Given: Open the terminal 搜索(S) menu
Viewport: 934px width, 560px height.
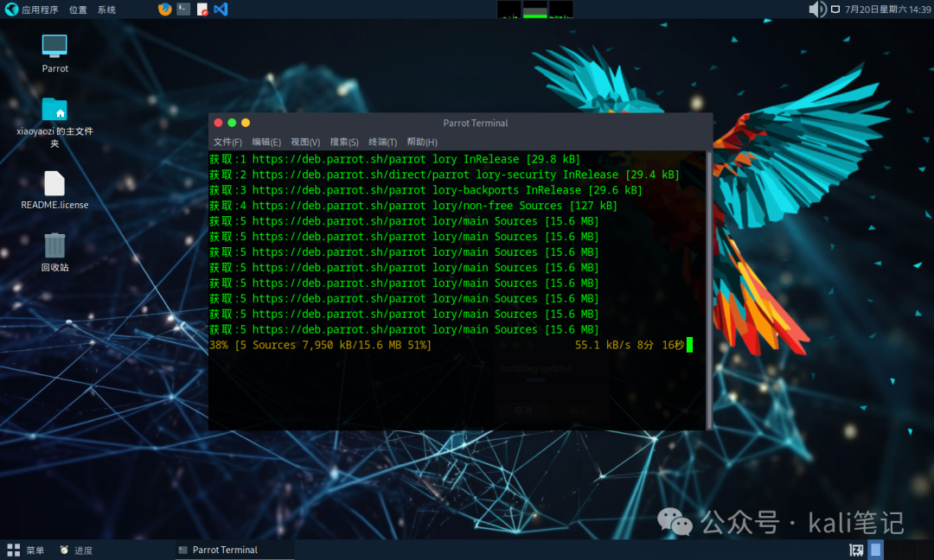Looking at the screenshot, I should tap(344, 142).
